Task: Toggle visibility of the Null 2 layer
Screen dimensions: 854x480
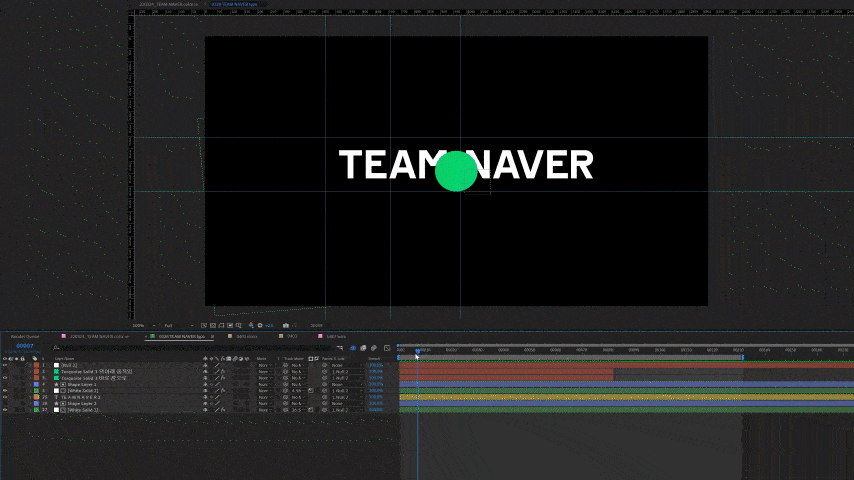Action: click(x=5, y=365)
